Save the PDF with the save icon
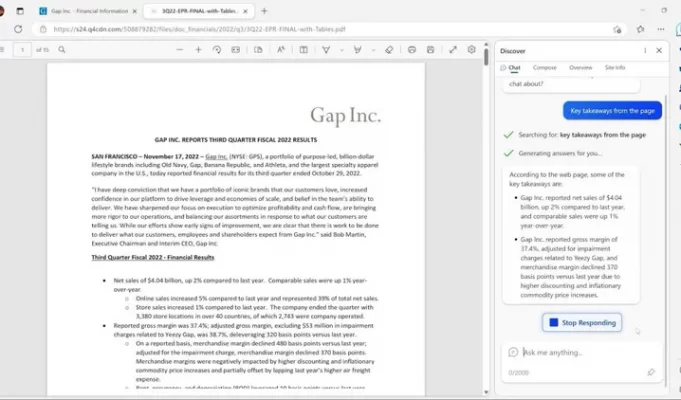Viewport: 681px width, 400px height. 431,49
